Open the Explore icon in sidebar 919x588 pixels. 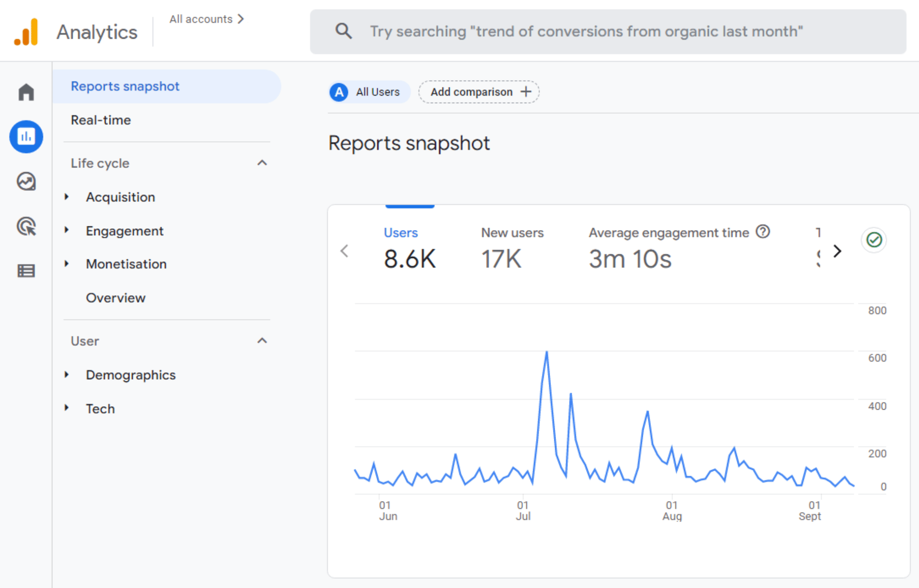pos(26,182)
